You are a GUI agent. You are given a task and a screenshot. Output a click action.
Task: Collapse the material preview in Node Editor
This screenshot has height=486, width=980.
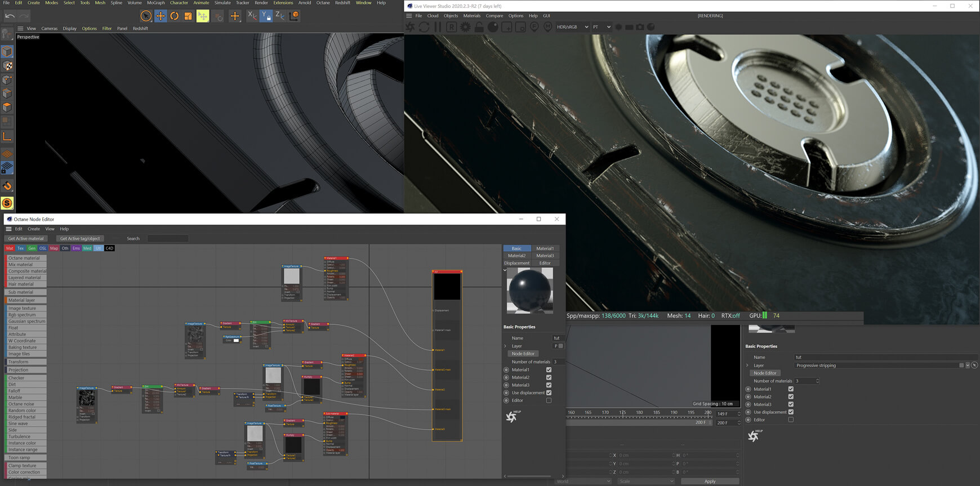point(505,270)
